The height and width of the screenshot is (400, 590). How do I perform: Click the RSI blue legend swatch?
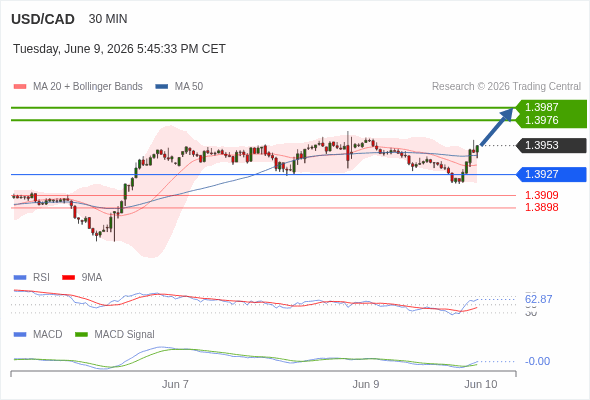20,278
